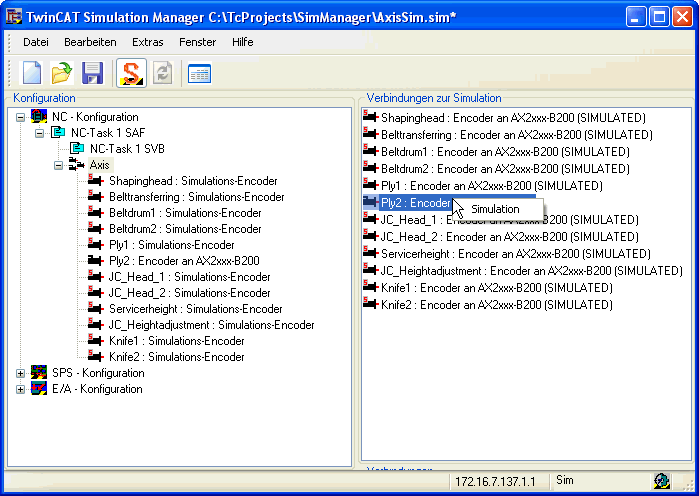The width and height of the screenshot is (699, 496).
Task: Minimize the Simulation Manager window
Action: (x=636, y=17)
